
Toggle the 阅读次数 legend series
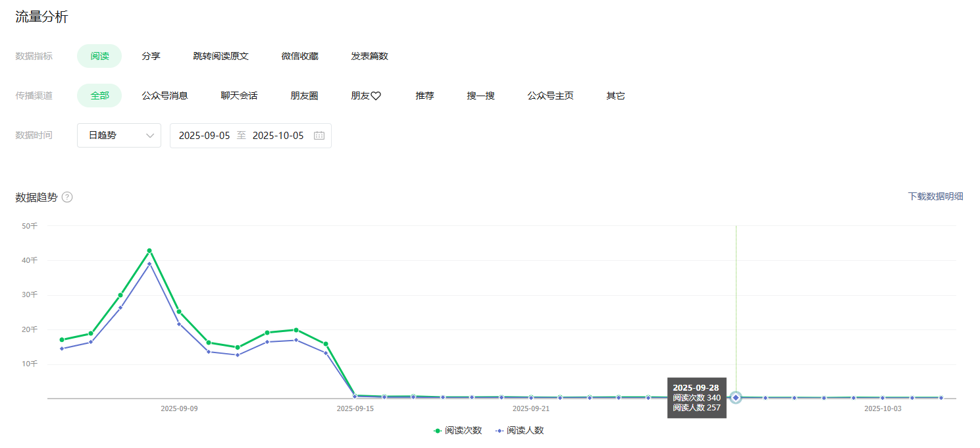tap(457, 430)
